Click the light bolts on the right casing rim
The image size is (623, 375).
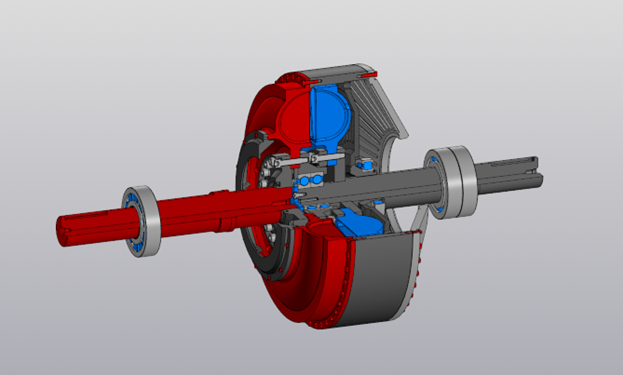pyautogui.click(x=417, y=274)
